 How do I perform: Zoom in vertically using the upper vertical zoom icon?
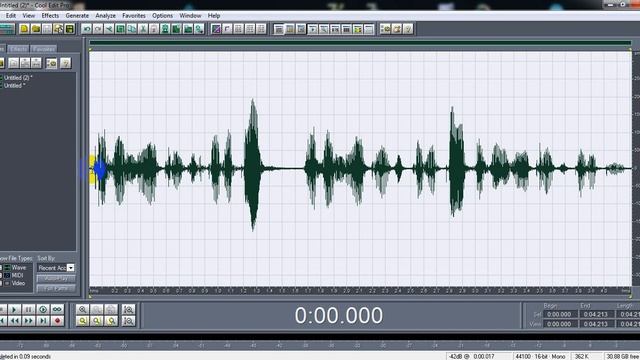[129, 309]
